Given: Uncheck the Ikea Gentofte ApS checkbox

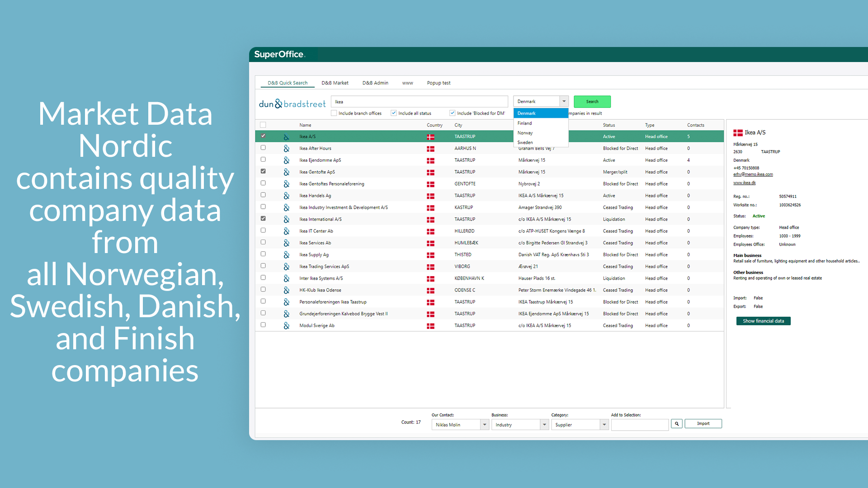Looking at the screenshot, I should tap(263, 171).
